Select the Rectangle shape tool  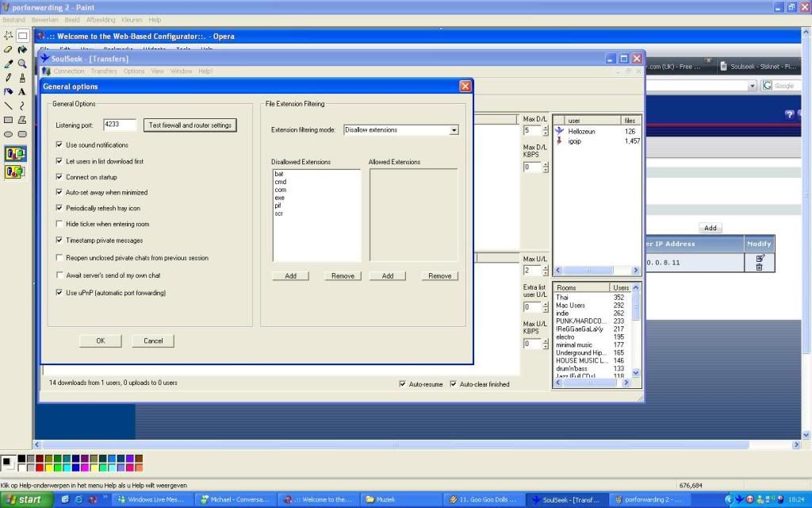pos(8,120)
